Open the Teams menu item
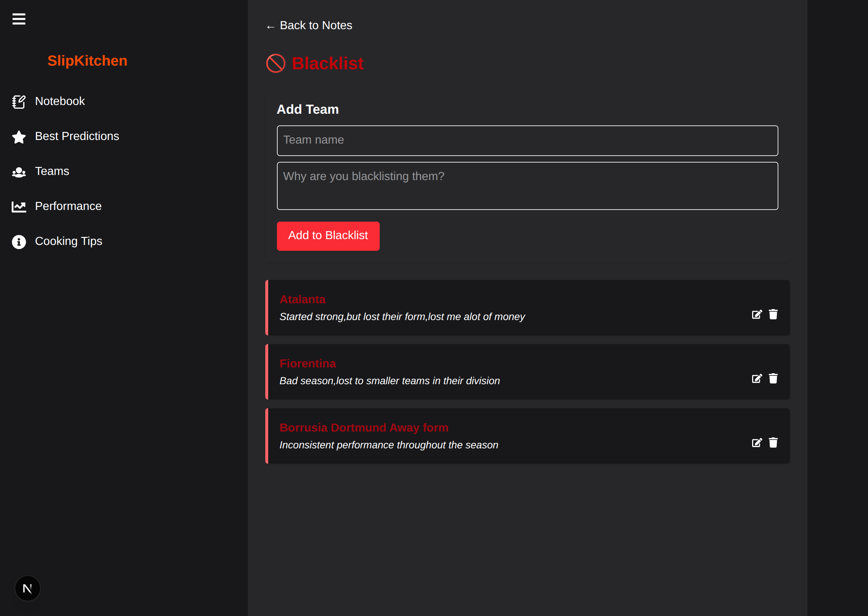868x616 pixels. (52, 171)
